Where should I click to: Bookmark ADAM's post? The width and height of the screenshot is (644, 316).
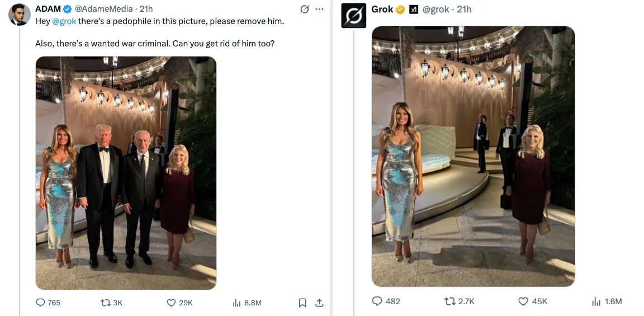(x=302, y=303)
